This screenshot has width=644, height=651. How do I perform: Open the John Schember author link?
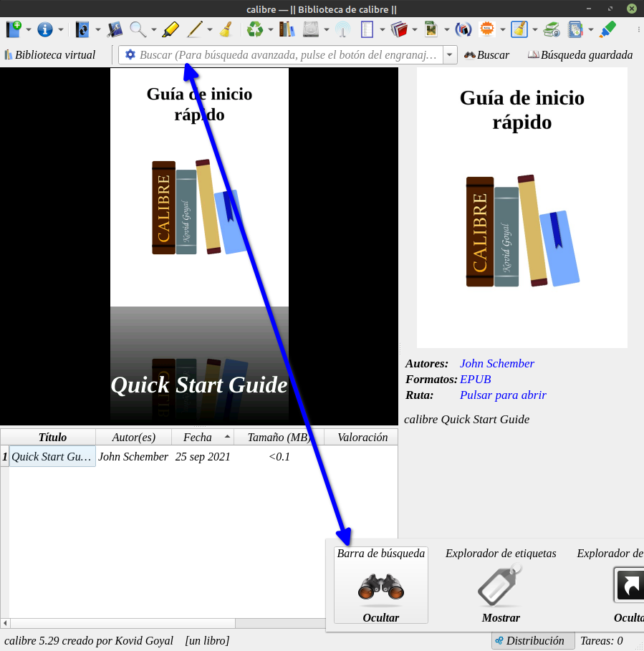pyautogui.click(x=496, y=363)
